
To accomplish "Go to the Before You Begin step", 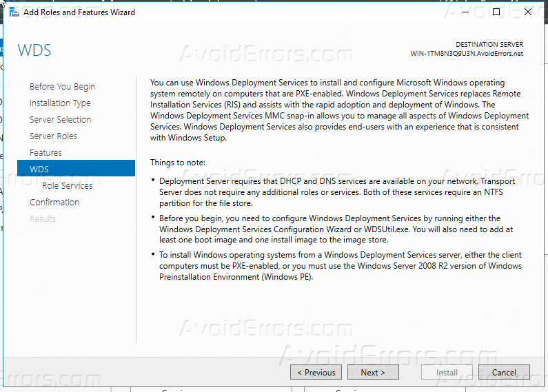I will point(62,87).
